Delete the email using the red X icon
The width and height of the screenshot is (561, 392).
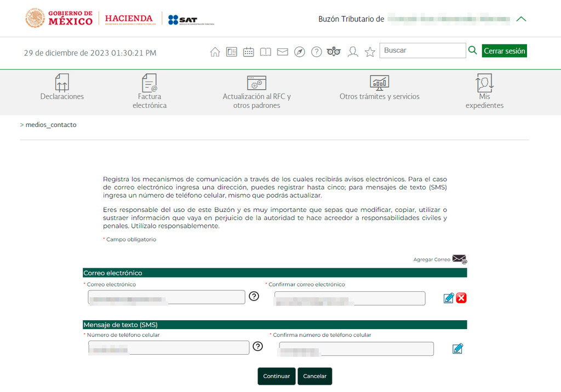point(461,298)
